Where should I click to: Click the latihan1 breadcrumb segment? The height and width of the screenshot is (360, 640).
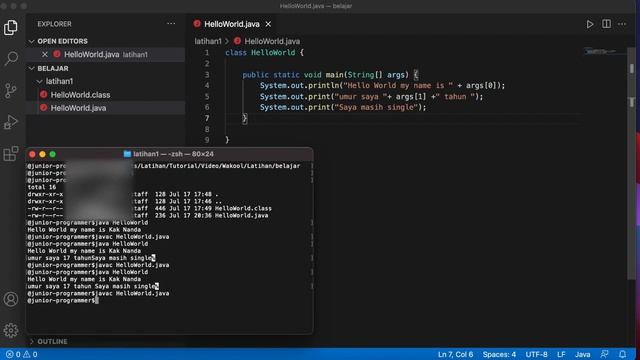point(208,41)
